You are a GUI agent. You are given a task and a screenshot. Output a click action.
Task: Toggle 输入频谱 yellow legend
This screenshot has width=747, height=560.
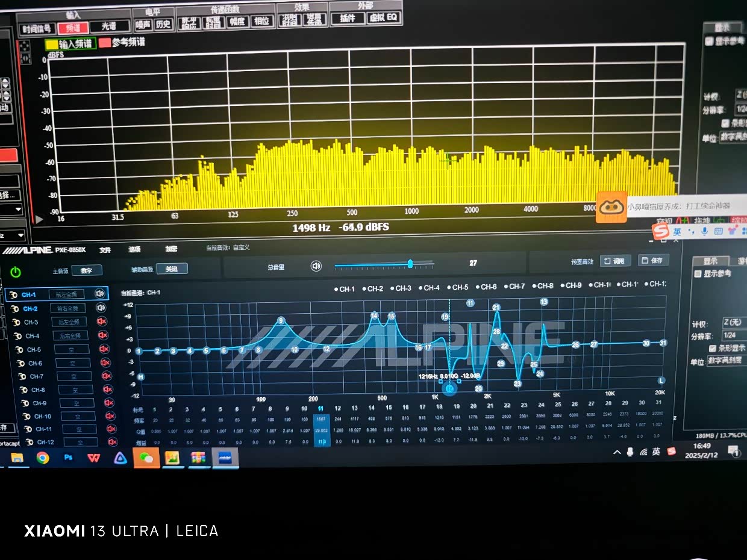click(x=70, y=44)
